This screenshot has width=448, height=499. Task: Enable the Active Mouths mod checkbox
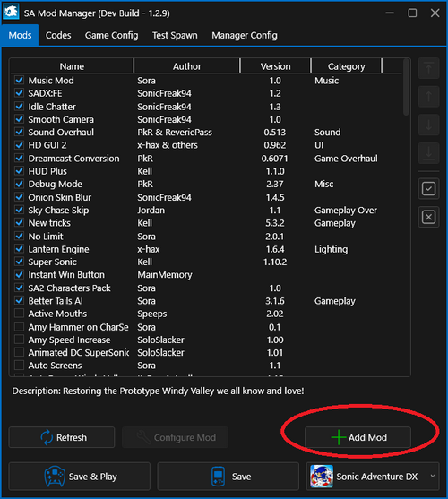19,314
